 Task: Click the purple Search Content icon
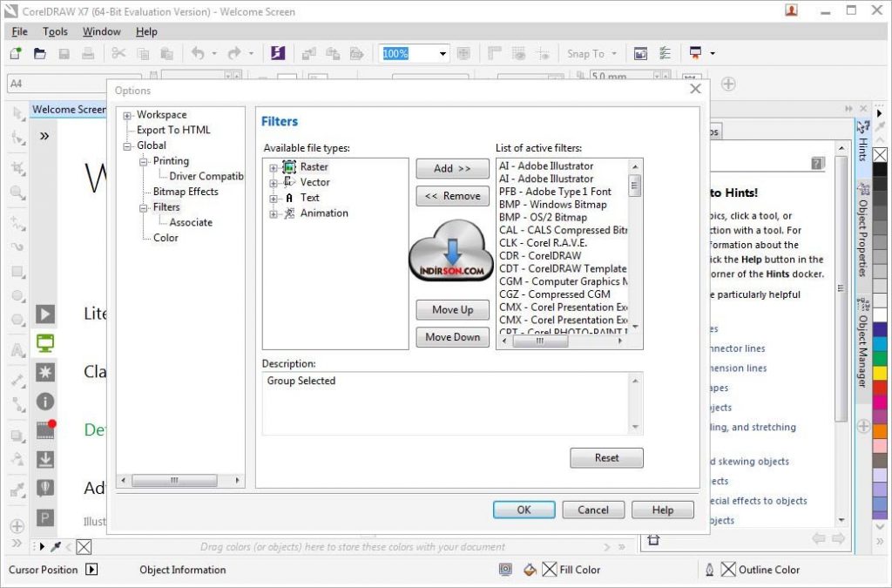click(278, 53)
